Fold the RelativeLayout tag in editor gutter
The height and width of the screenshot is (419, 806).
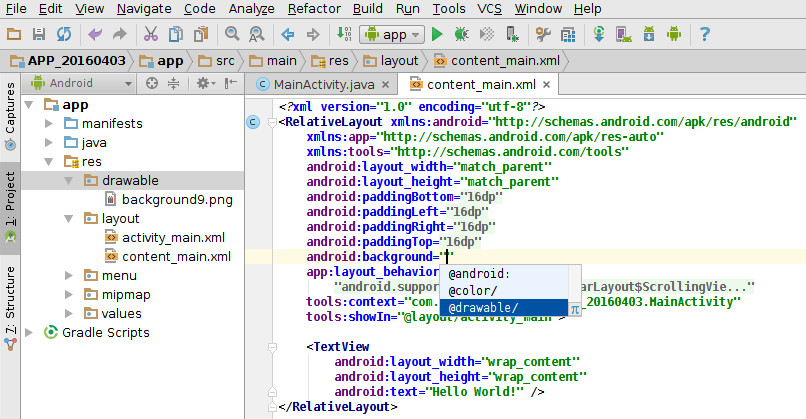(x=272, y=122)
